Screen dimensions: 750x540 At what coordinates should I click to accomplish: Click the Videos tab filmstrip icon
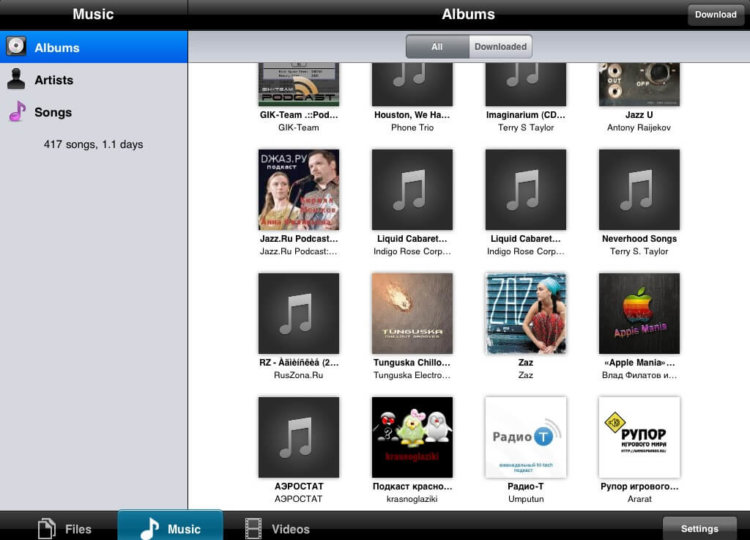point(253,529)
